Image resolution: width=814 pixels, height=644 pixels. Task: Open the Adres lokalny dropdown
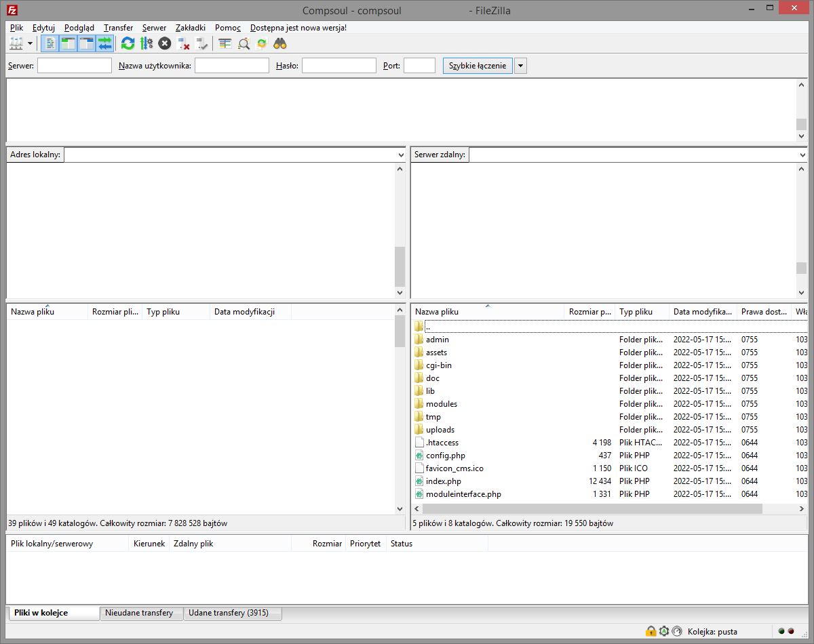click(x=400, y=154)
